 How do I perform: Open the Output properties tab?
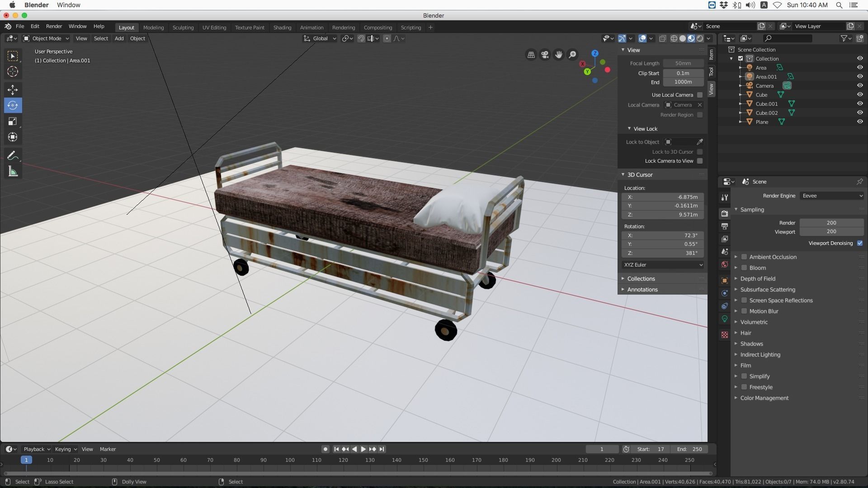click(725, 226)
